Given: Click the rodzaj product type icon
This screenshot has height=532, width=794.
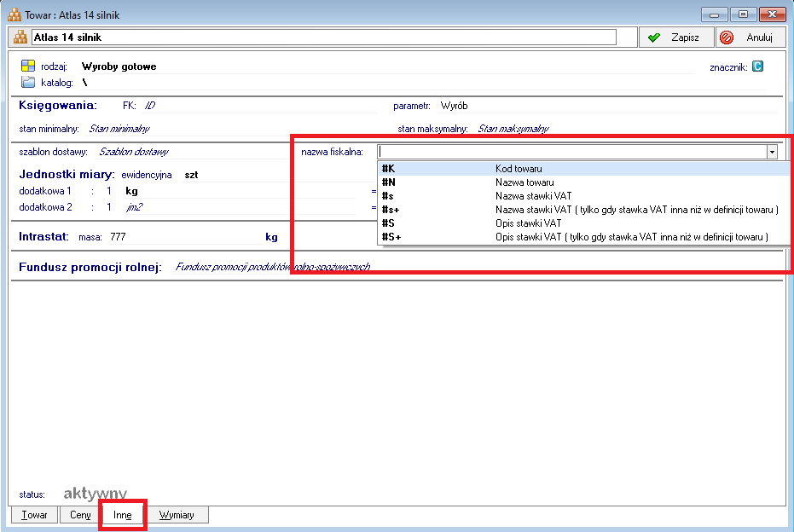Looking at the screenshot, I should 28,66.
